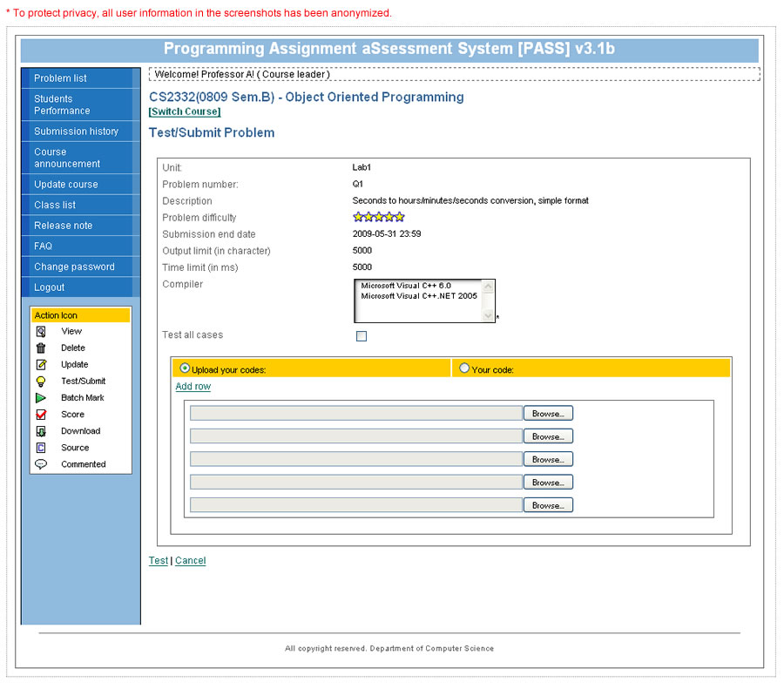Open Submission history in sidebar menu
Viewport: 784px width, 689px height.
click(x=77, y=132)
